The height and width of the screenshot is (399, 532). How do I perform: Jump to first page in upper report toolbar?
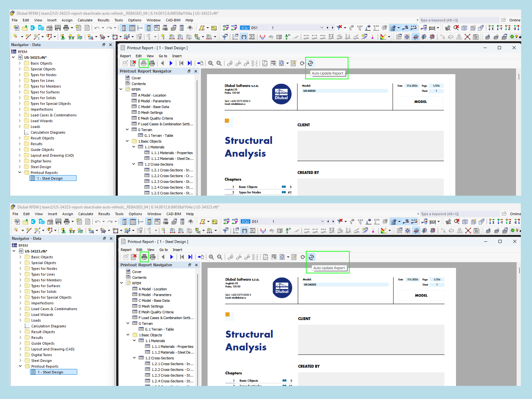pos(181,63)
